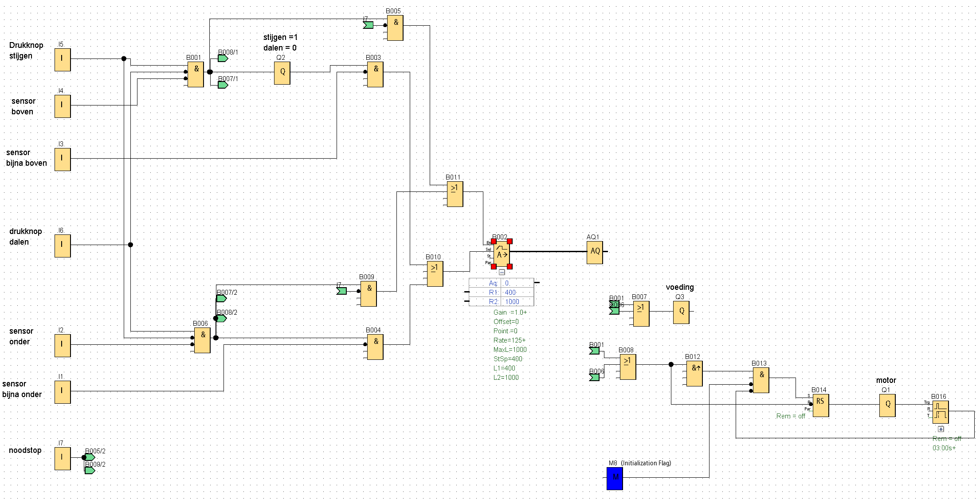980x503 pixels.
Task: Click 'Rem = off' text beside B014
Action: [791, 416]
